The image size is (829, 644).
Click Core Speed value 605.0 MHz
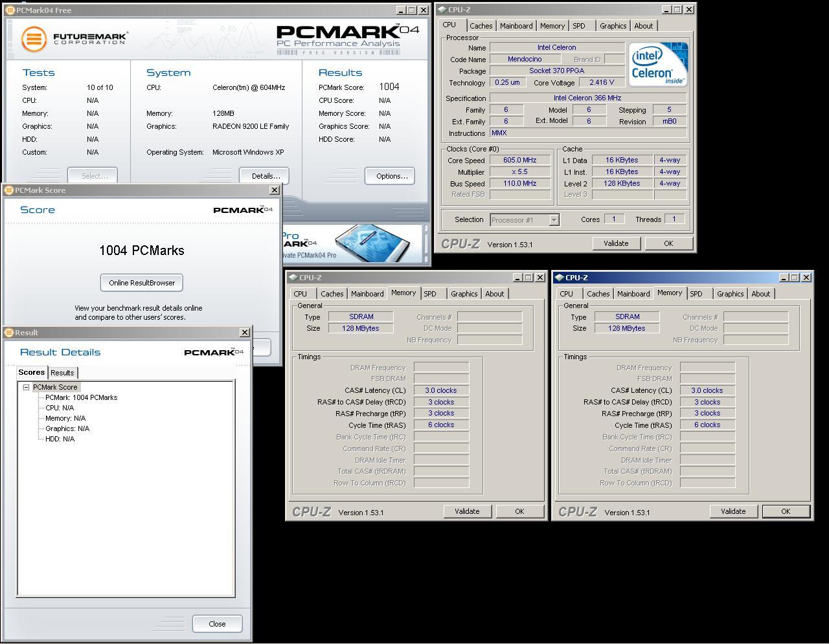[520, 161]
